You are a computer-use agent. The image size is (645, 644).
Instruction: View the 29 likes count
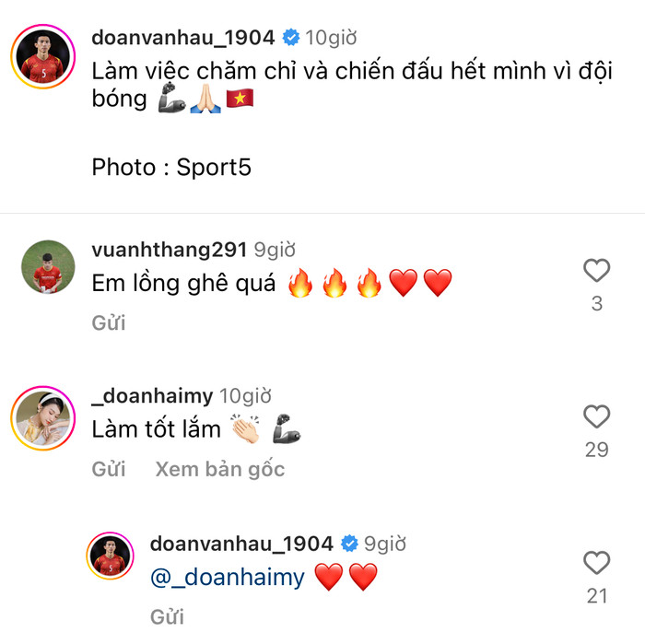click(x=597, y=450)
